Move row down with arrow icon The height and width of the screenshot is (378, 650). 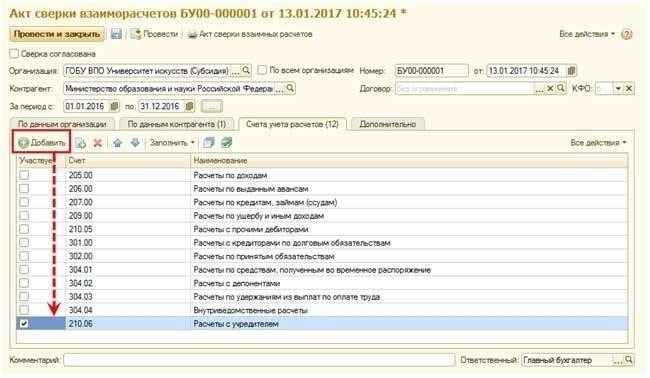click(x=135, y=143)
